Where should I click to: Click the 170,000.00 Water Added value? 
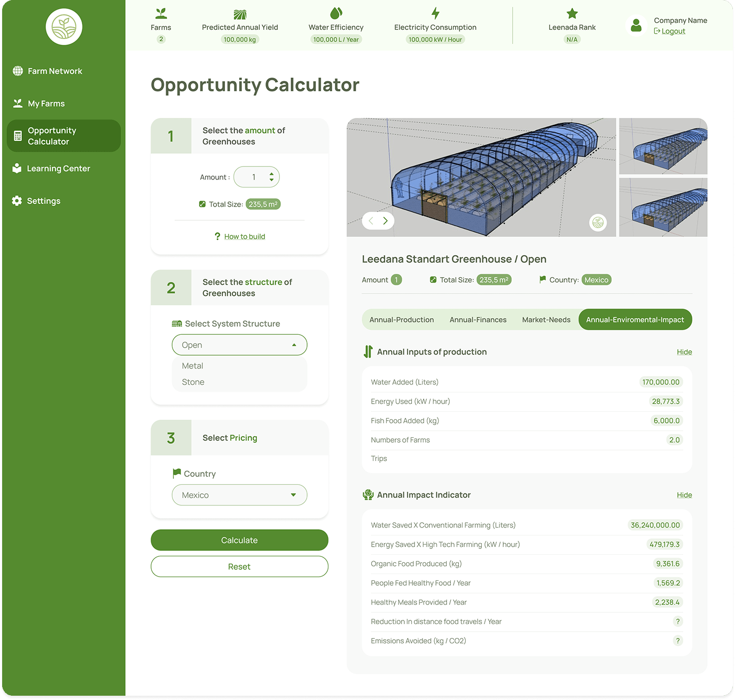pyautogui.click(x=661, y=382)
